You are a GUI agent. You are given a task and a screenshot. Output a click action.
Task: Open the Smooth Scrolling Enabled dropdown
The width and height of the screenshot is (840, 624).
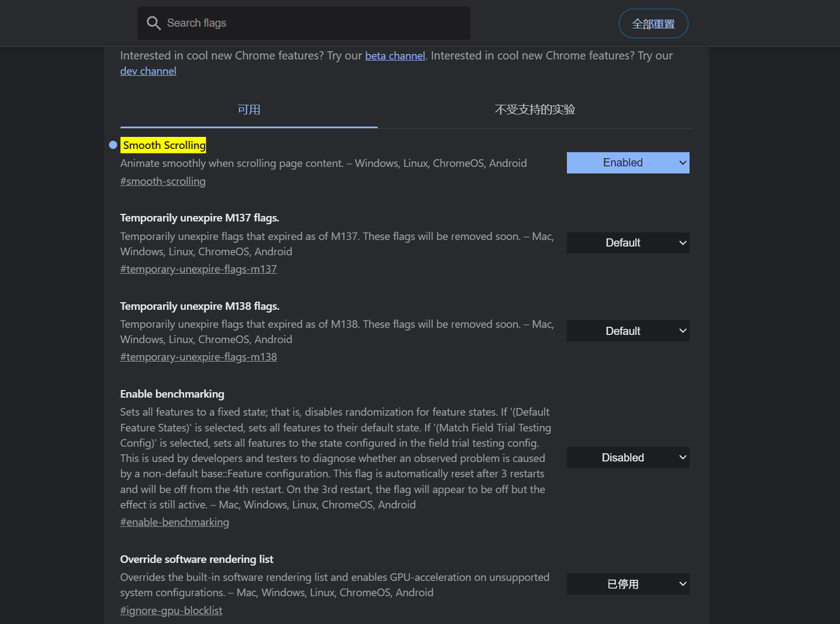[628, 163]
